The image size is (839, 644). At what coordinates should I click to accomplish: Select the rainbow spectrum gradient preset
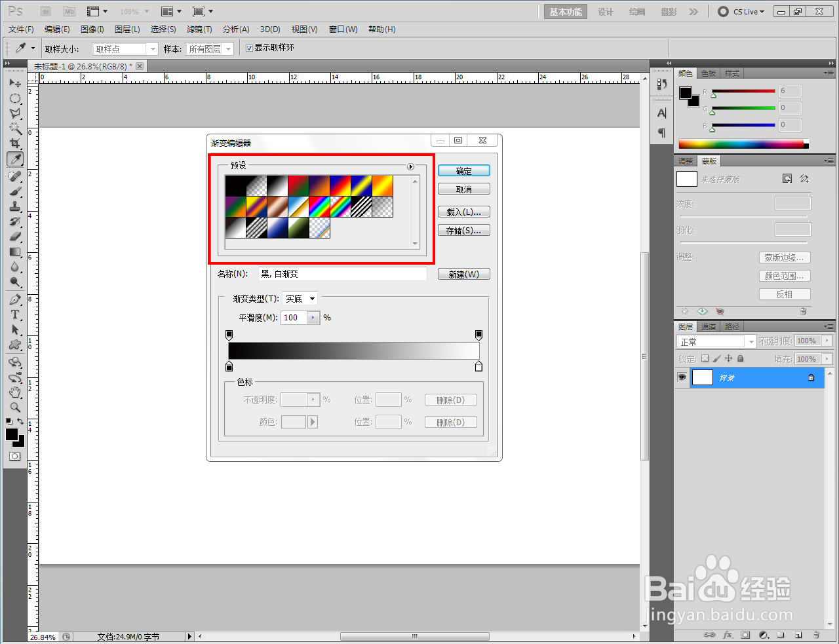tap(319, 206)
